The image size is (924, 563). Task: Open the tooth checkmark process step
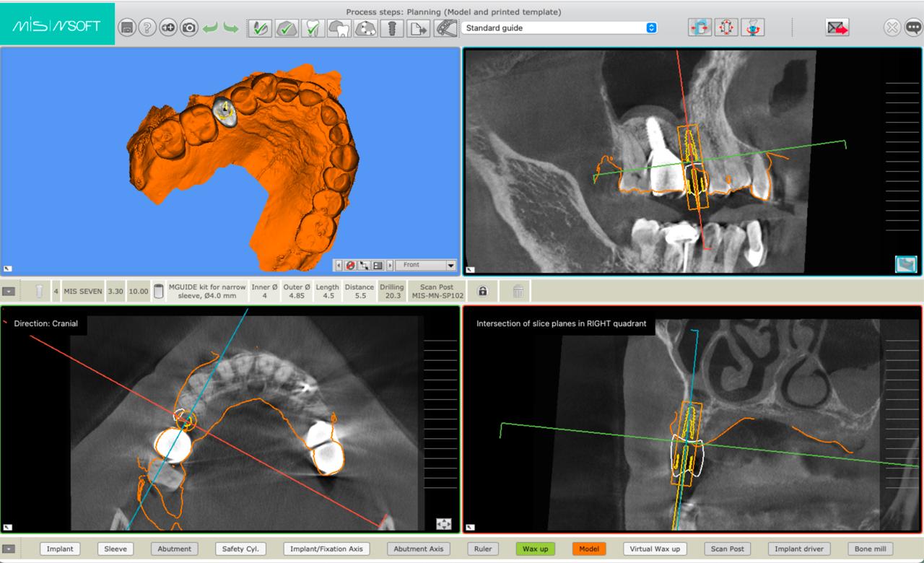(x=313, y=28)
